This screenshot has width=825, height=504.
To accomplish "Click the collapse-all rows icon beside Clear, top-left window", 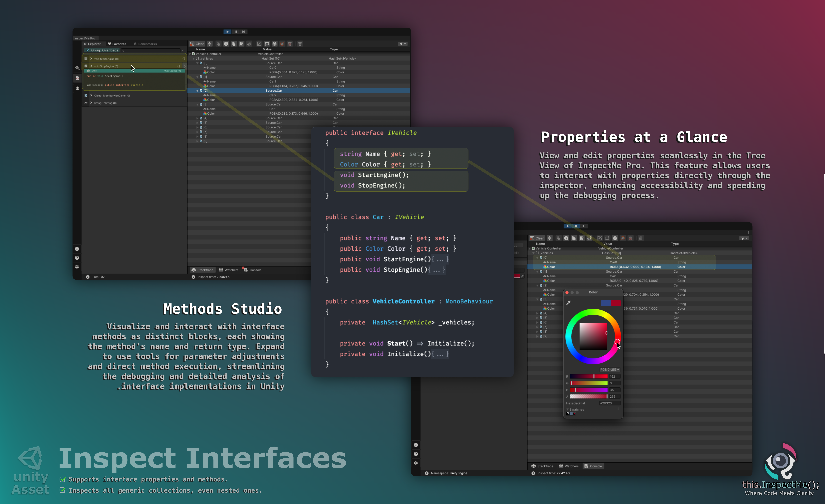I will (210, 44).
